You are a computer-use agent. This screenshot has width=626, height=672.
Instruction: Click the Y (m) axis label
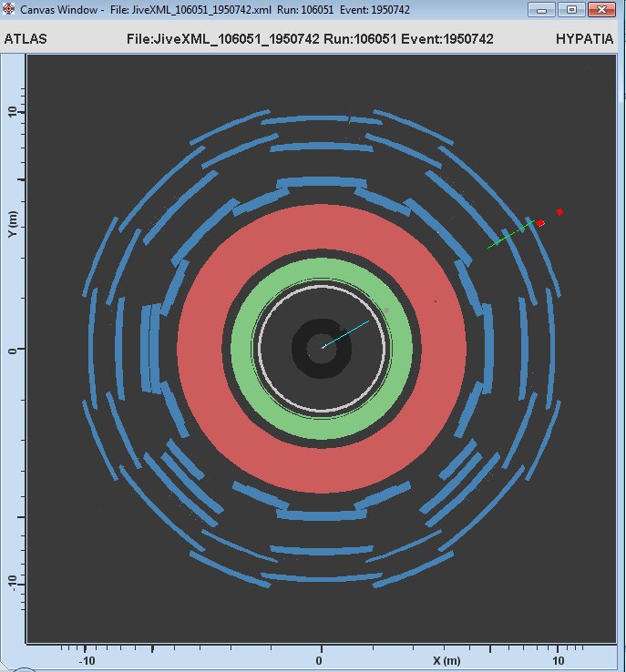(12, 221)
